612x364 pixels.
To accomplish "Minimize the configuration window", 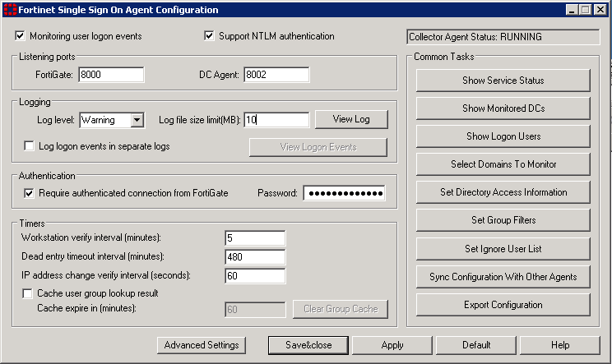I will (x=572, y=10).
